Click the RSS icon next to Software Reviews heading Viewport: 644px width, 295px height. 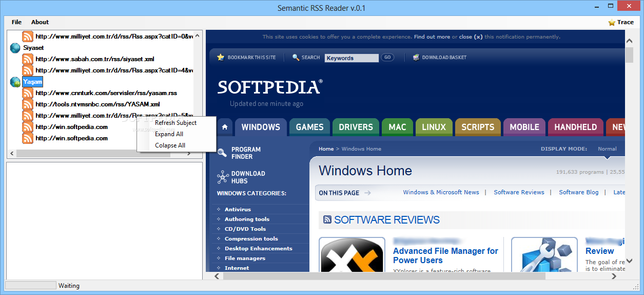tap(327, 219)
